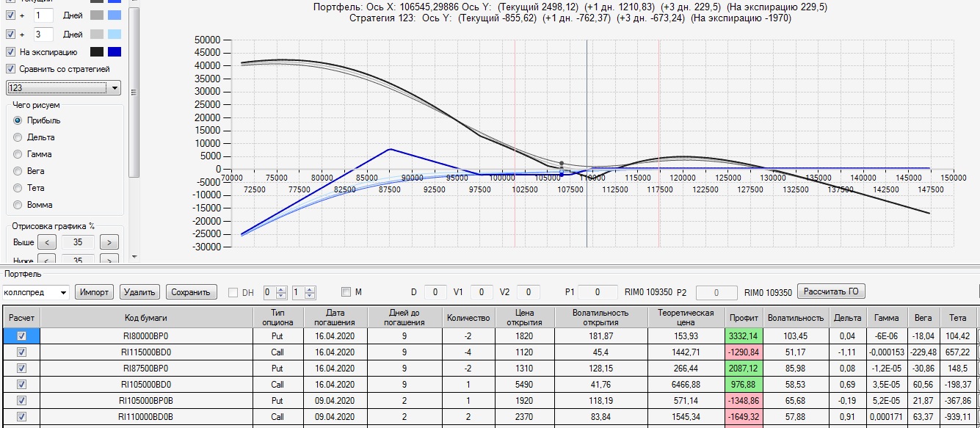Pick the gray color swatch for +1 Дней
Image resolution: width=980 pixels, height=428 pixels.
(x=96, y=15)
